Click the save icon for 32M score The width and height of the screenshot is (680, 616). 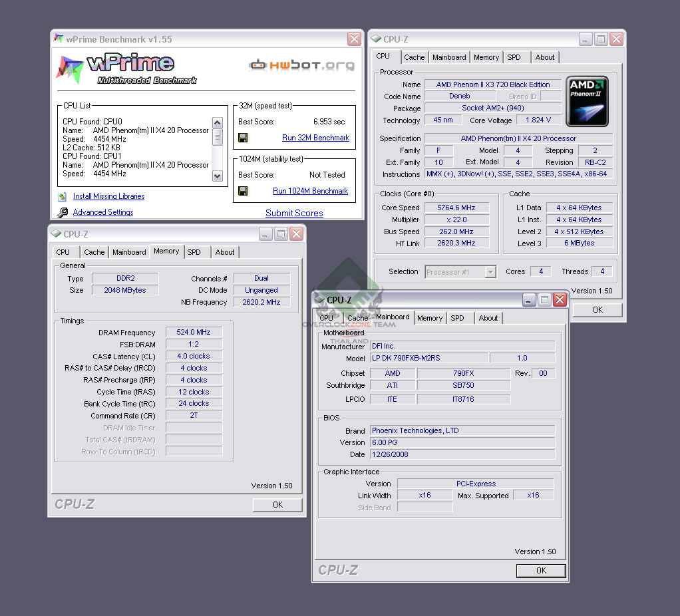(x=243, y=138)
